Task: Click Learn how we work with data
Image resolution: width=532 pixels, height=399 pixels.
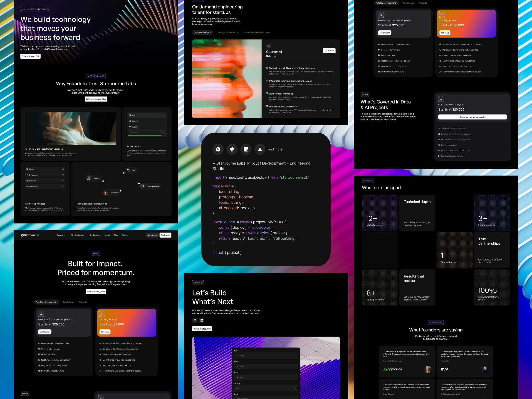Action: [473, 117]
